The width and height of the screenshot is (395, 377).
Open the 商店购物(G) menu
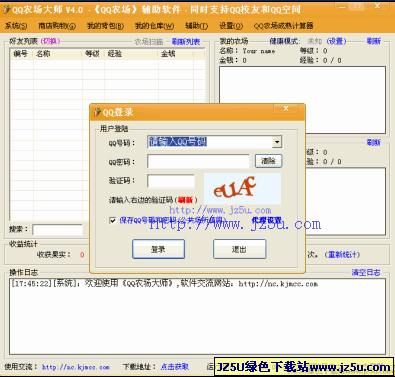point(57,26)
